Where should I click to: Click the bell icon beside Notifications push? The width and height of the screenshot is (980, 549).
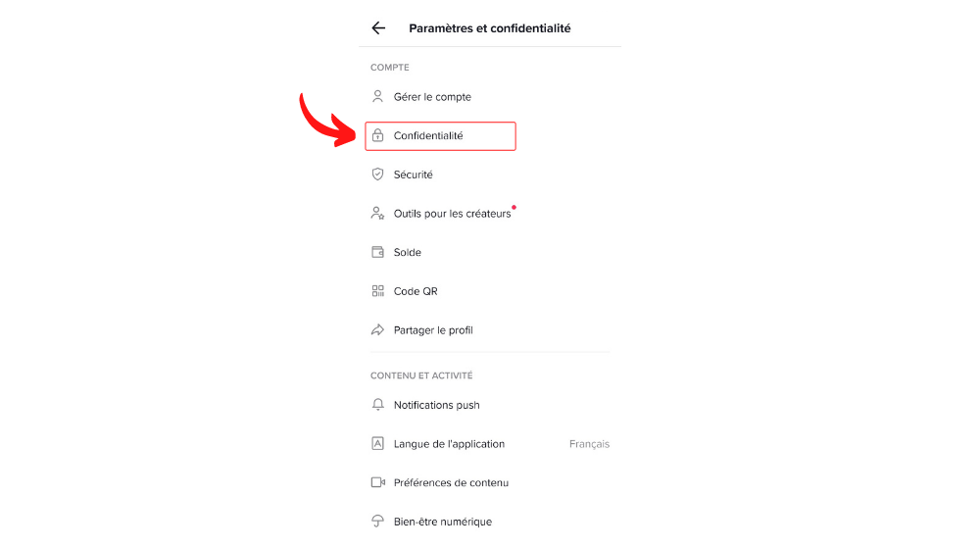point(377,405)
